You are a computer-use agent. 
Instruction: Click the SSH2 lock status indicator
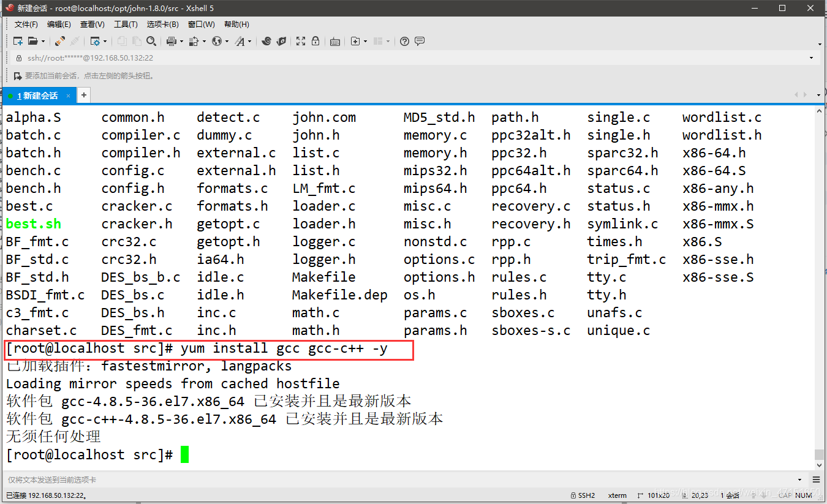tap(582, 495)
